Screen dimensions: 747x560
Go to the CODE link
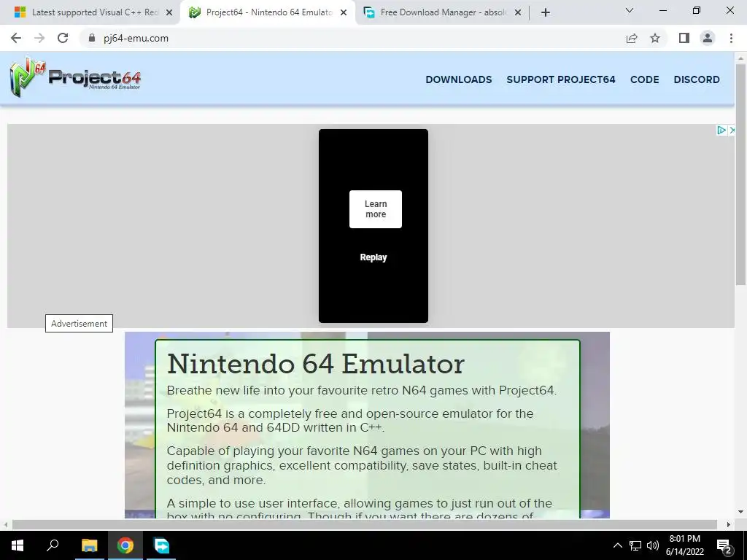(645, 79)
